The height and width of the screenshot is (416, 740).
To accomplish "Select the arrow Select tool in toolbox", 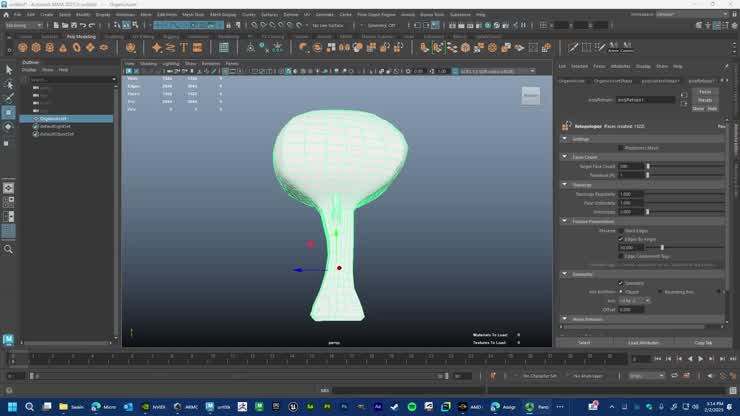I will pos(9,70).
